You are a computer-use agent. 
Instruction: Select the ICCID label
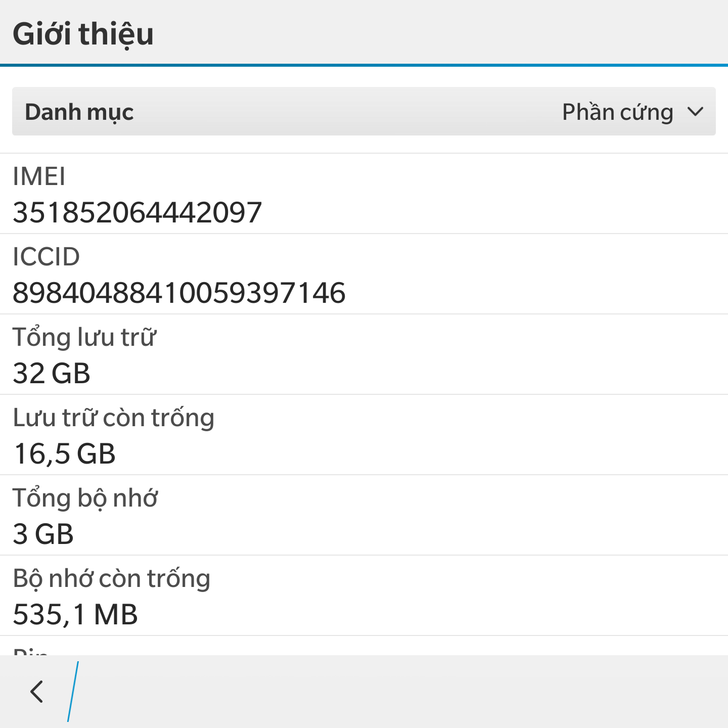(x=46, y=257)
